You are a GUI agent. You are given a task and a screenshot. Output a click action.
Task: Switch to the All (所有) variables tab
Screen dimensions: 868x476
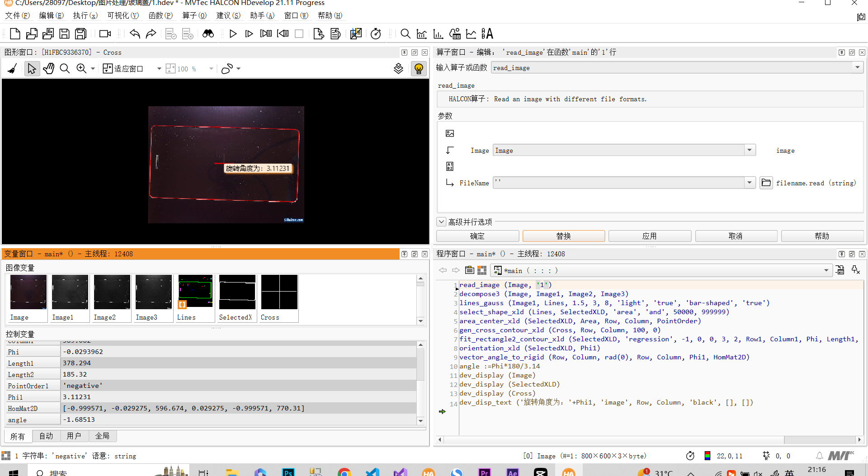click(18, 436)
